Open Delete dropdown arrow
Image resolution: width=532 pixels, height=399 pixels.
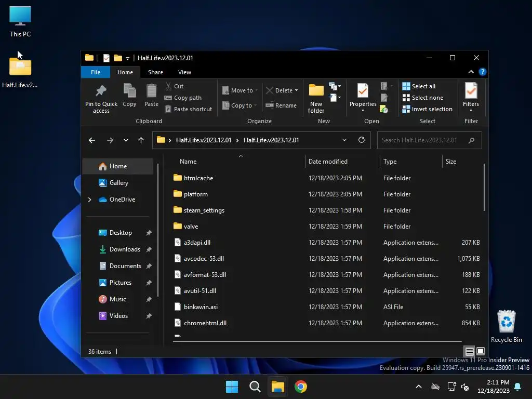click(x=296, y=90)
